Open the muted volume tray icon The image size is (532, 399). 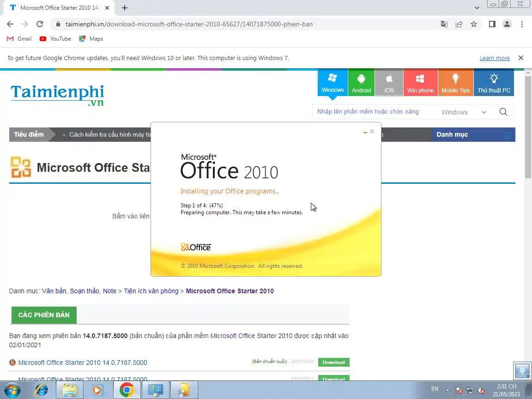click(481, 390)
